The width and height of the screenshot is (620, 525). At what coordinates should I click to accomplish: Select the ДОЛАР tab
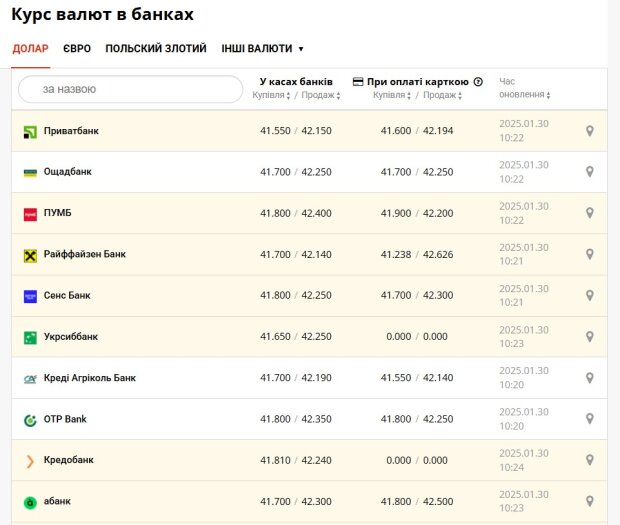coord(30,49)
